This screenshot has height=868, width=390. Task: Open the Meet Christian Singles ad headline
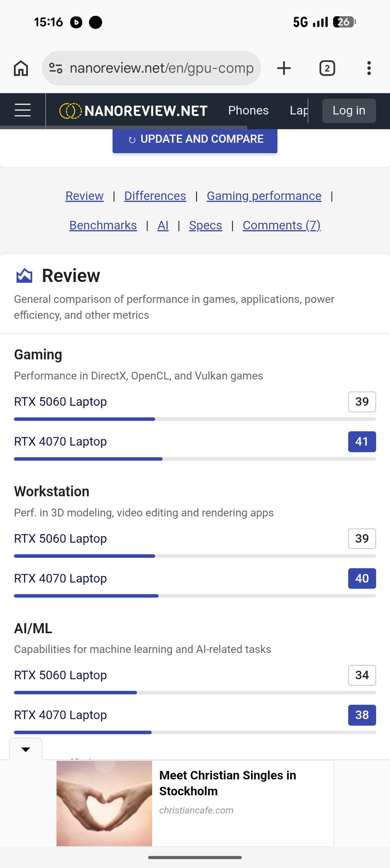pyautogui.click(x=227, y=783)
